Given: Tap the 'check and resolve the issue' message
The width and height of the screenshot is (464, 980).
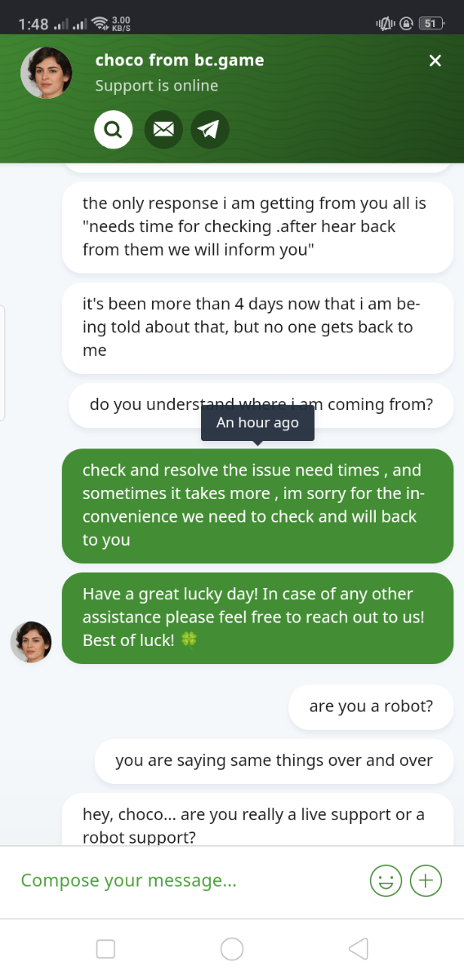Looking at the screenshot, I should tap(257, 506).
